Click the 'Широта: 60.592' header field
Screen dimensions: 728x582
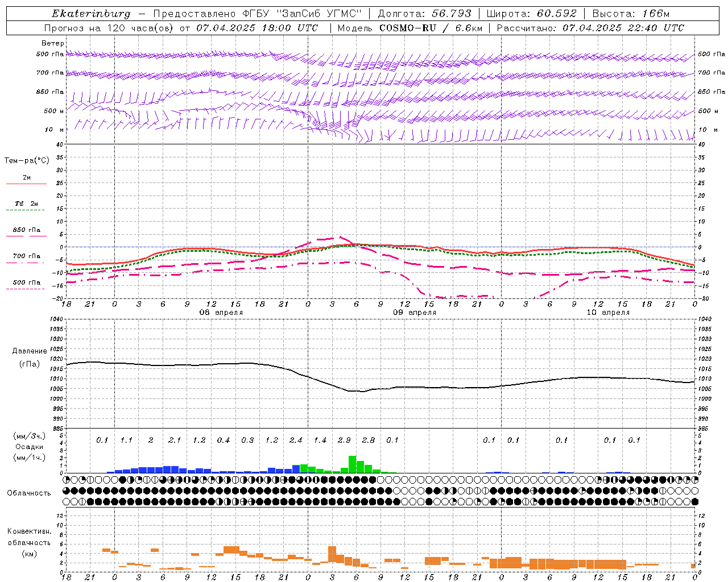(532, 14)
